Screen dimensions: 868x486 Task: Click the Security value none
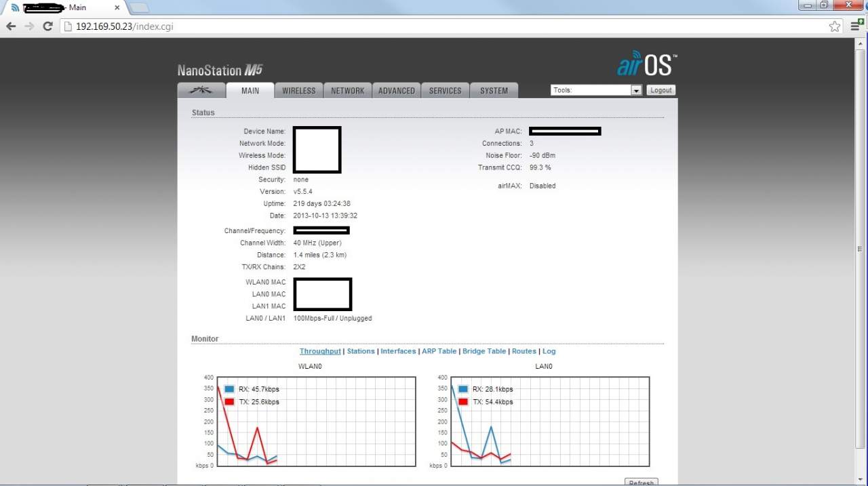coord(301,180)
